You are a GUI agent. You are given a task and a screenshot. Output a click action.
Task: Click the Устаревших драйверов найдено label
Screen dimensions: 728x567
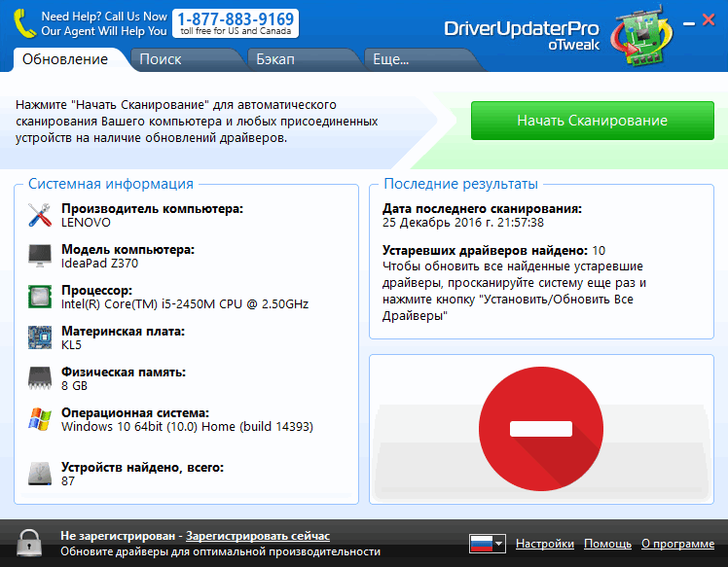click(x=486, y=251)
